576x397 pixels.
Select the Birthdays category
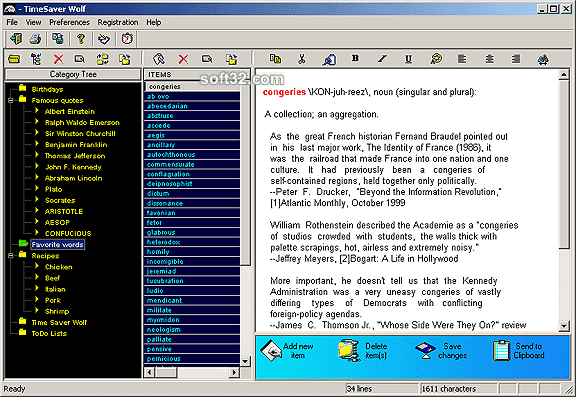47,89
